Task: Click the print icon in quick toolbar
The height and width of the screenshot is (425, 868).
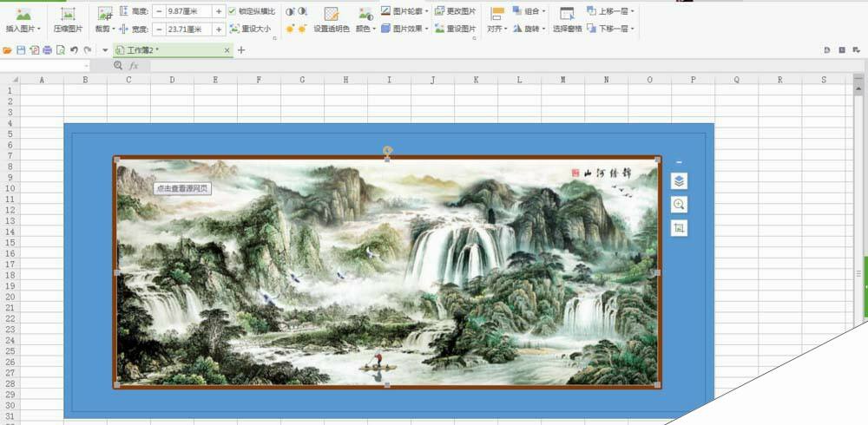Action: click(x=47, y=50)
